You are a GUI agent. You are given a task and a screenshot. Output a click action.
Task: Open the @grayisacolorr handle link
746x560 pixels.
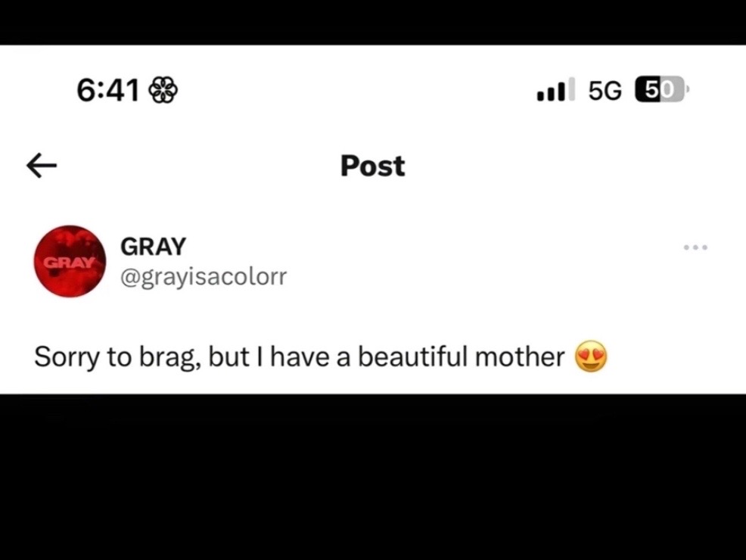tap(204, 277)
